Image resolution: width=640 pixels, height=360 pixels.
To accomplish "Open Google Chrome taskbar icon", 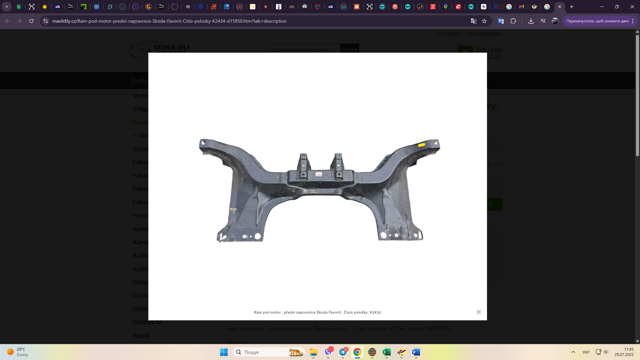I will click(357, 352).
